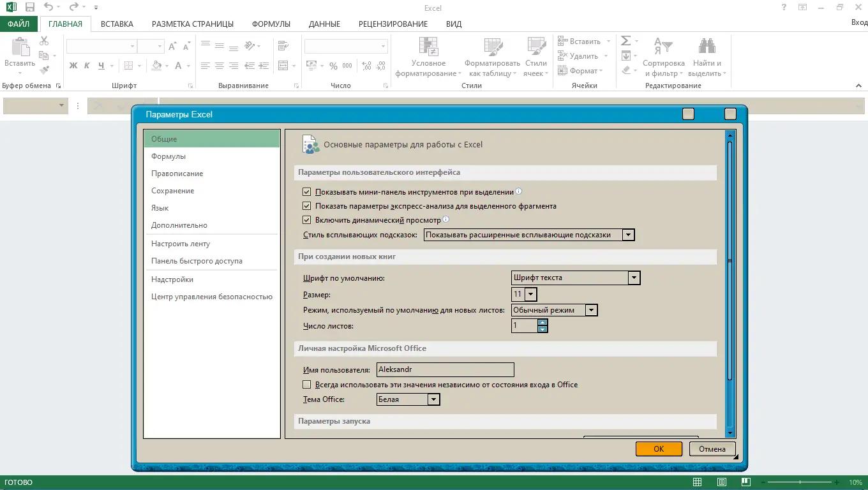Viewport: 868px width, 490px height.
Task: Click the thousands separator (000) icon
Action: click(x=347, y=66)
